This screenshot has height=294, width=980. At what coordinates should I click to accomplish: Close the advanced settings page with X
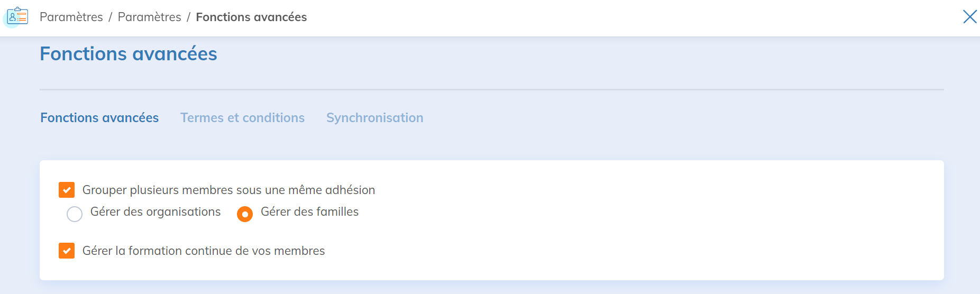(x=969, y=17)
